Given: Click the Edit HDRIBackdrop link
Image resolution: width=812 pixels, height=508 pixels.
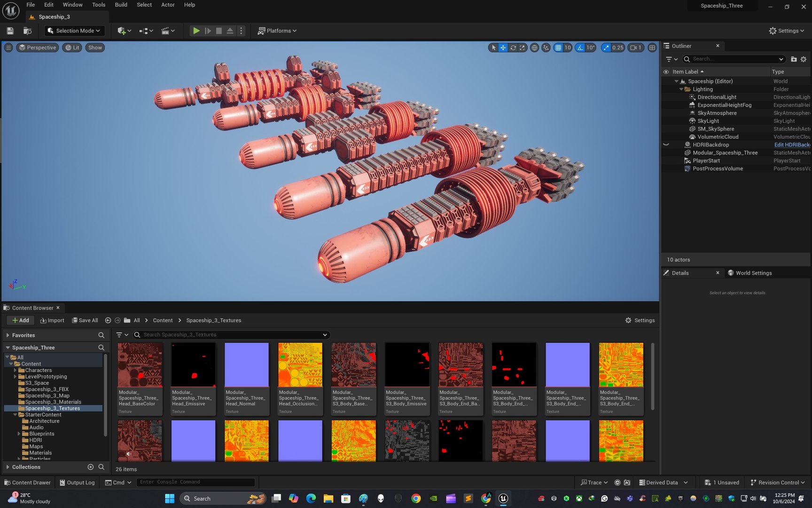Looking at the screenshot, I should pos(792,145).
